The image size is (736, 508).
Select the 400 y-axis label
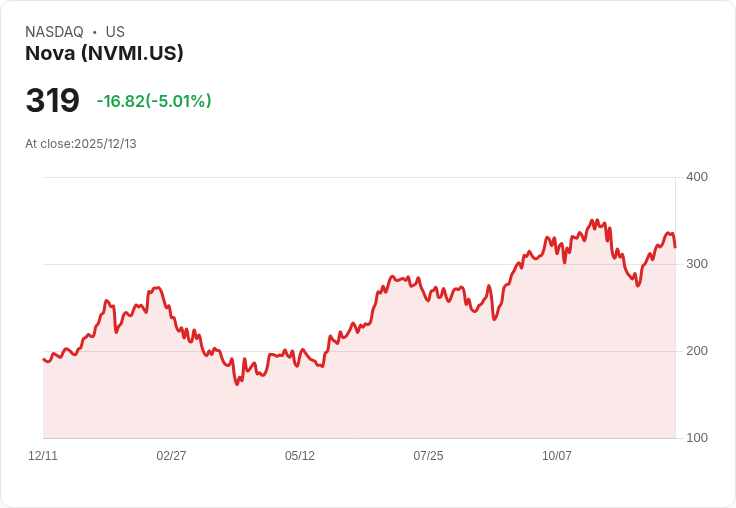click(696, 177)
